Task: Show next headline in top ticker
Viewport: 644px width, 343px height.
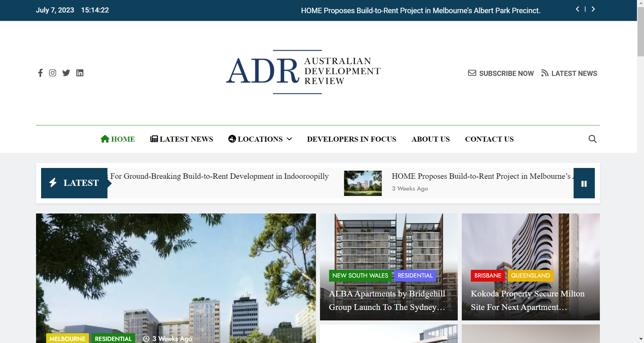Action: 593,9
